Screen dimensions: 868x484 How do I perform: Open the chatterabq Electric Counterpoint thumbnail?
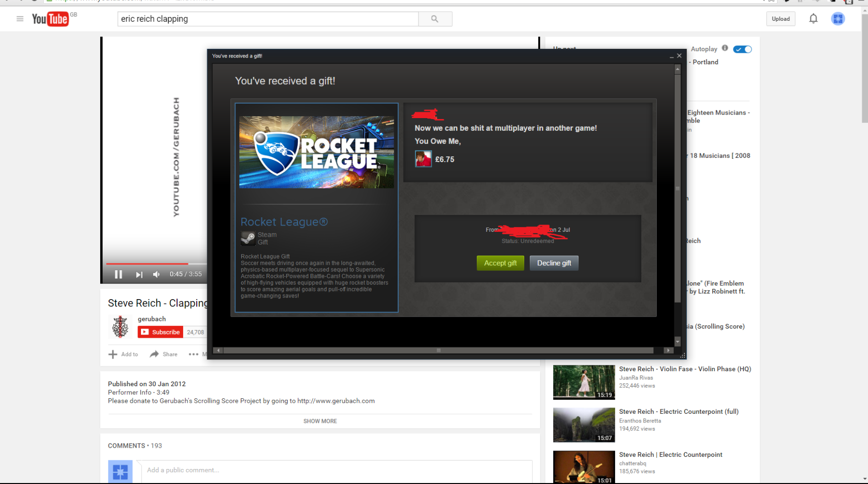584,467
